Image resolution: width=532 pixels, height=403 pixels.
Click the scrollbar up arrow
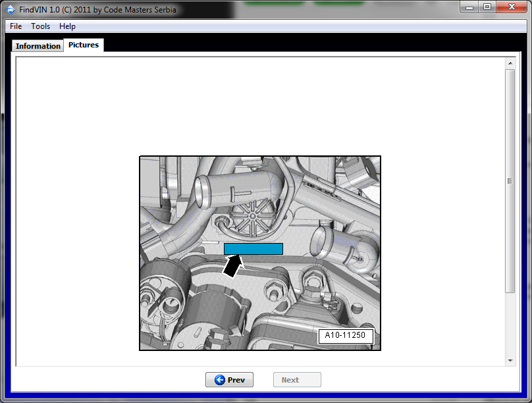pos(510,63)
